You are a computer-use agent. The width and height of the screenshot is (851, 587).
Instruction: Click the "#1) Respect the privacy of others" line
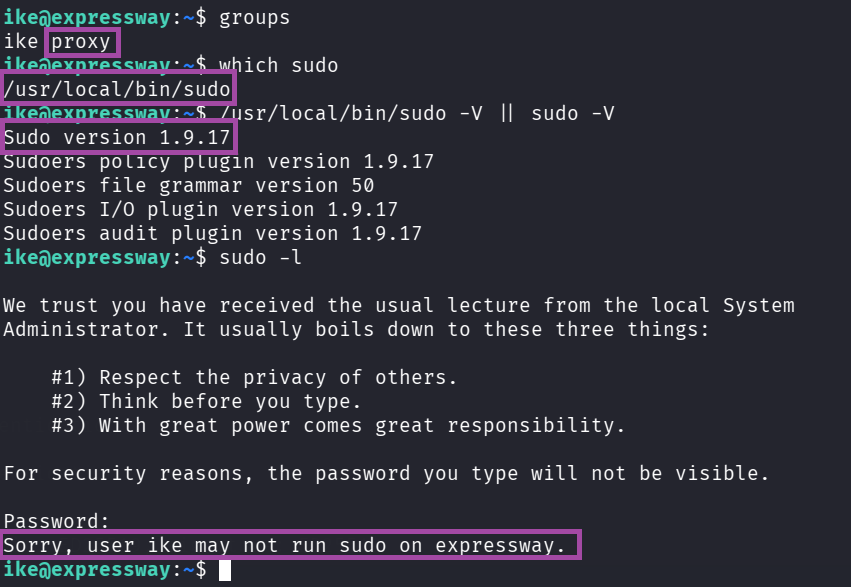(x=254, y=378)
